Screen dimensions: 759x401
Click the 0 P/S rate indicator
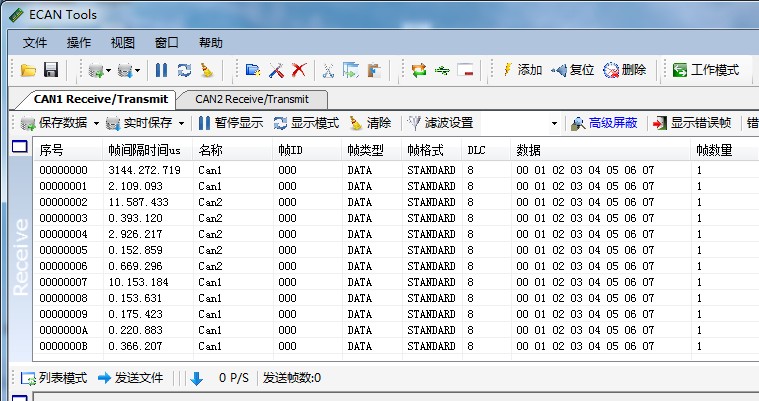(234, 378)
